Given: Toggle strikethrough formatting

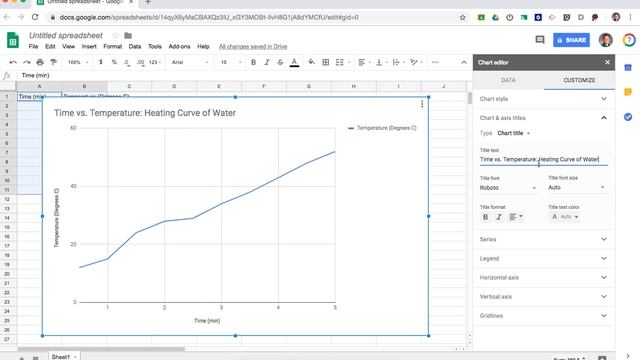Looking at the screenshot, I should click(x=280, y=62).
